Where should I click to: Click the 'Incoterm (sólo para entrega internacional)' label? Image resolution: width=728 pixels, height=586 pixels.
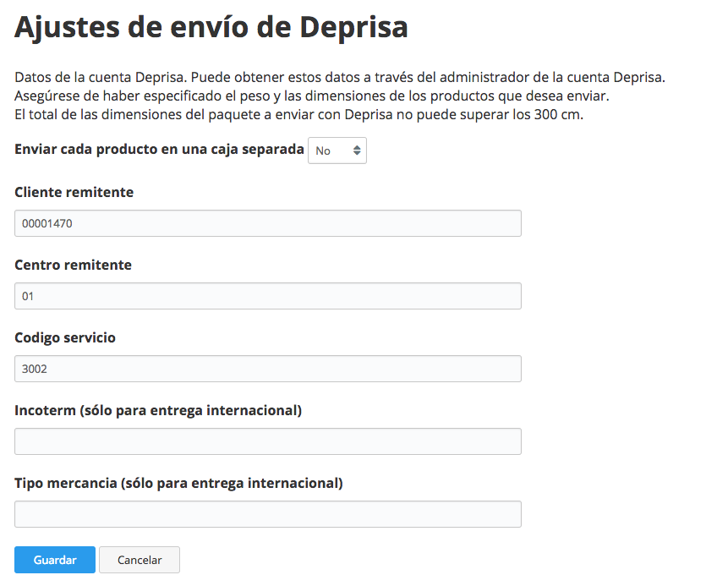(x=158, y=410)
